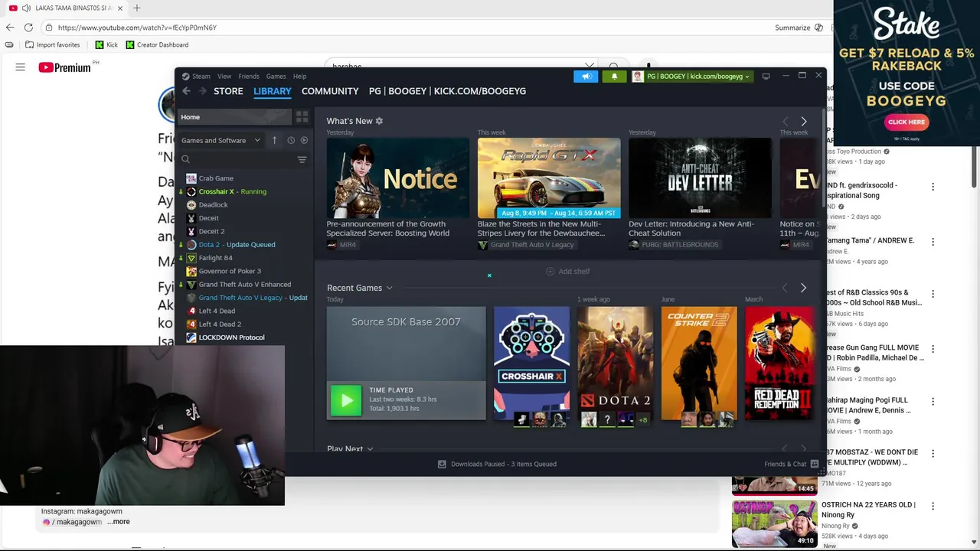Image resolution: width=980 pixels, height=551 pixels.
Task: Refresh the browser page
Action: pyautogui.click(x=28, y=28)
